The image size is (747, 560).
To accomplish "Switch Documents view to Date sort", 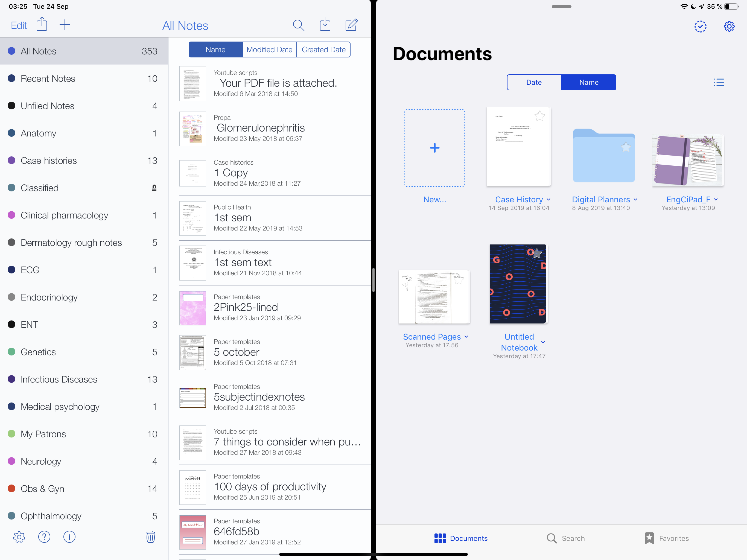I will (533, 82).
